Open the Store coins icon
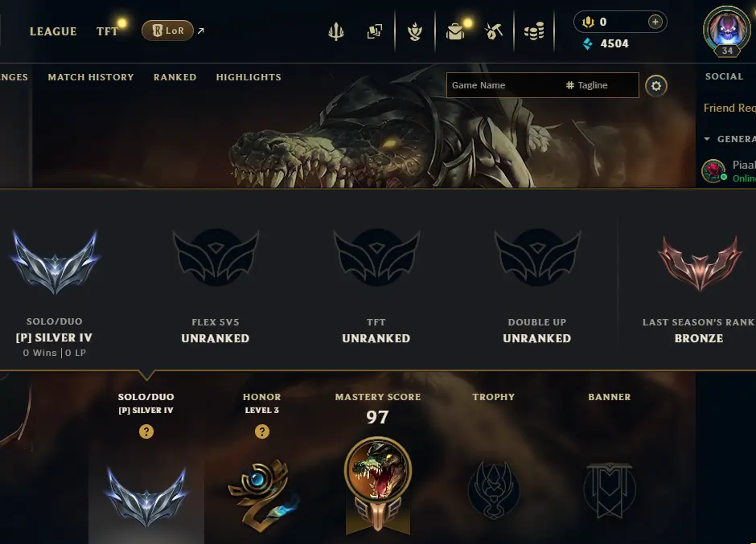756x544 pixels. [534, 32]
